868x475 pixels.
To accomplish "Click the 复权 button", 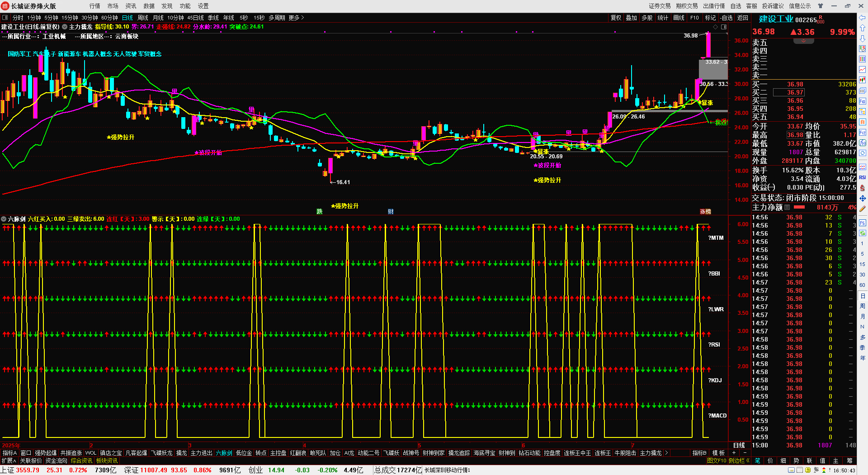I will pos(616,18).
